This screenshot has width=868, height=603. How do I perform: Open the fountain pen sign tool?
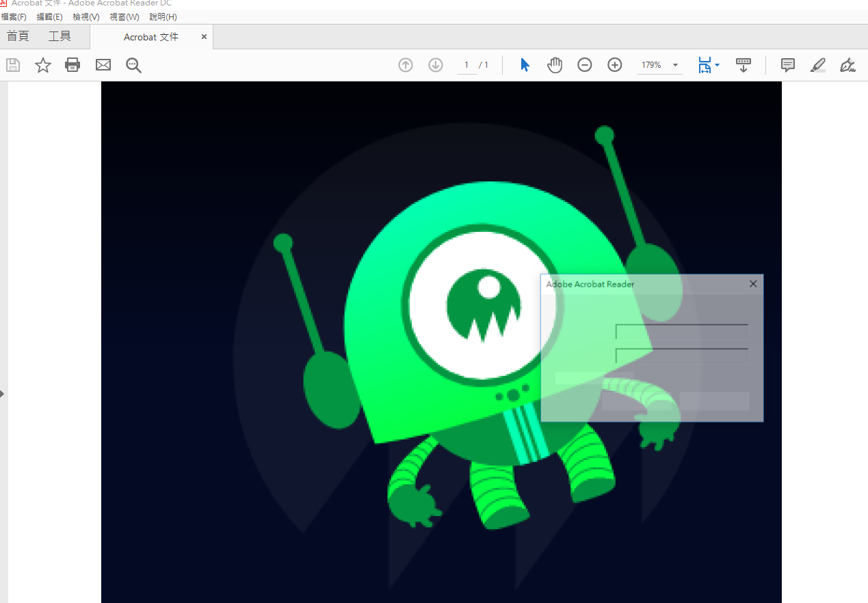pos(847,65)
